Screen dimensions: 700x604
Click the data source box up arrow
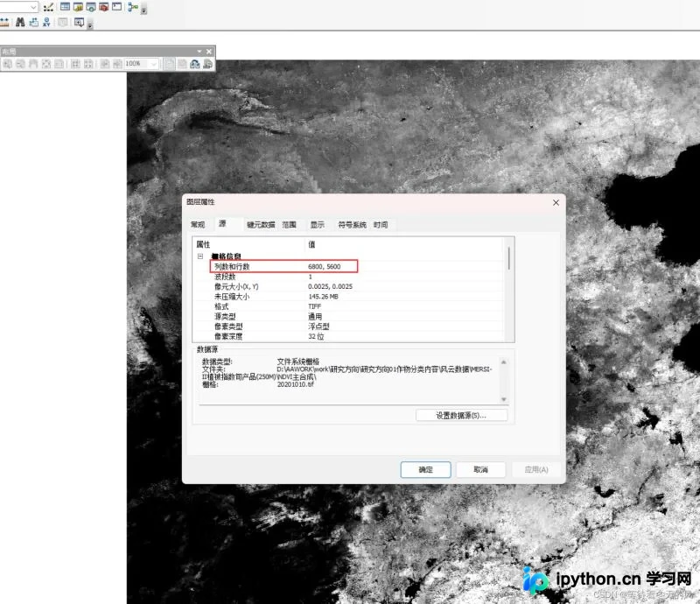pyautogui.click(x=504, y=362)
